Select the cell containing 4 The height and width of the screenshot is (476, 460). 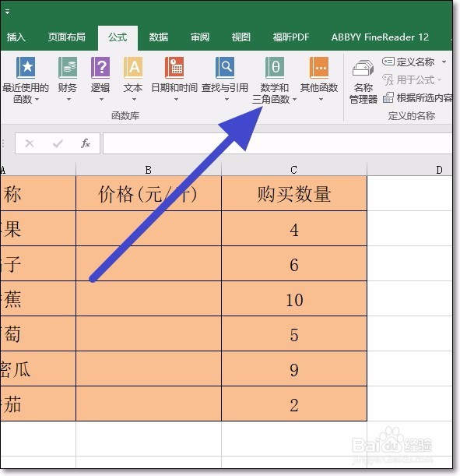pos(294,228)
